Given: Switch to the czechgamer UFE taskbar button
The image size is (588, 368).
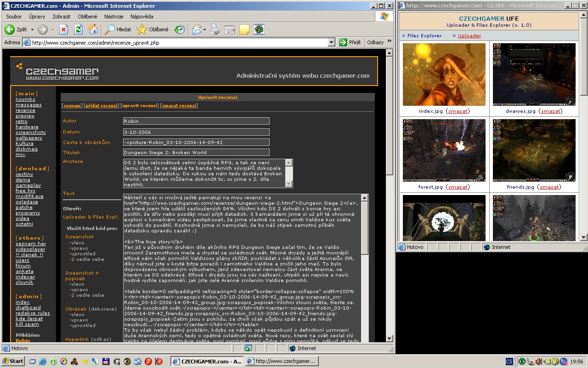Looking at the screenshot, I should coord(281,361).
